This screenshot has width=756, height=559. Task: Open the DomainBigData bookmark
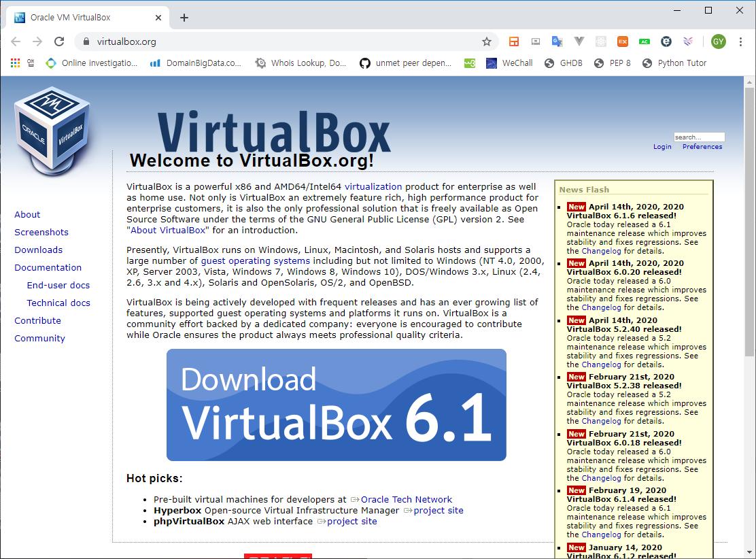click(195, 63)
